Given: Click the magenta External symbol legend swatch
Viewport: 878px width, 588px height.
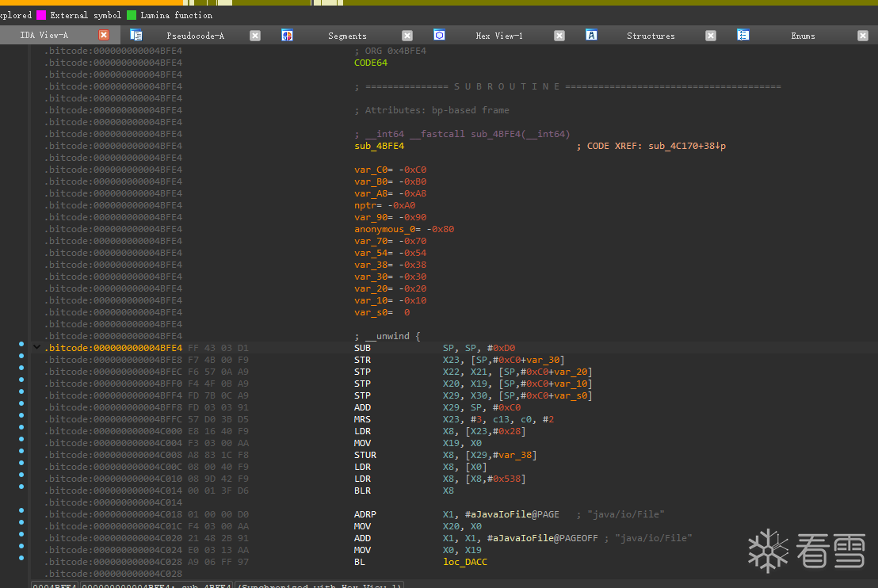Looking at the screenshot, I should (x=41, y=15).
